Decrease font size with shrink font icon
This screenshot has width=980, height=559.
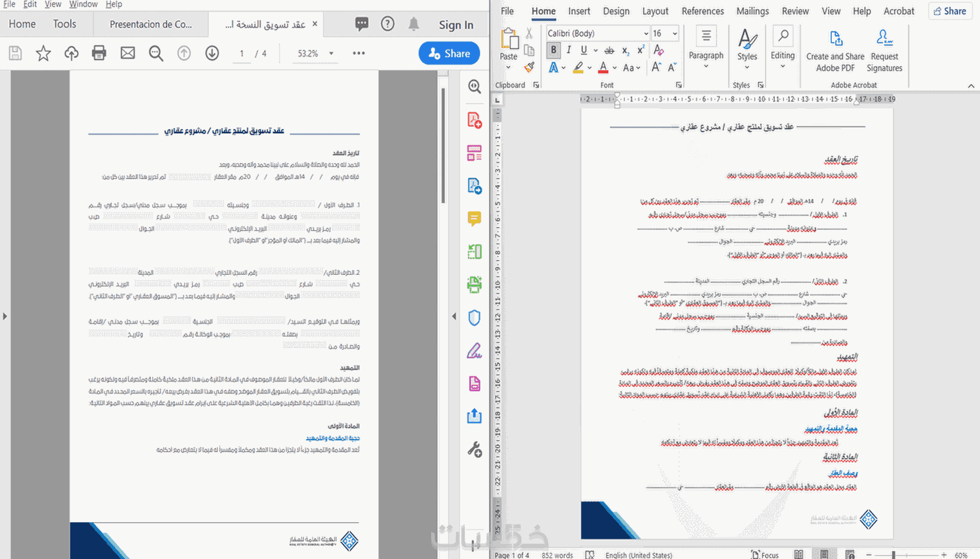672,67
